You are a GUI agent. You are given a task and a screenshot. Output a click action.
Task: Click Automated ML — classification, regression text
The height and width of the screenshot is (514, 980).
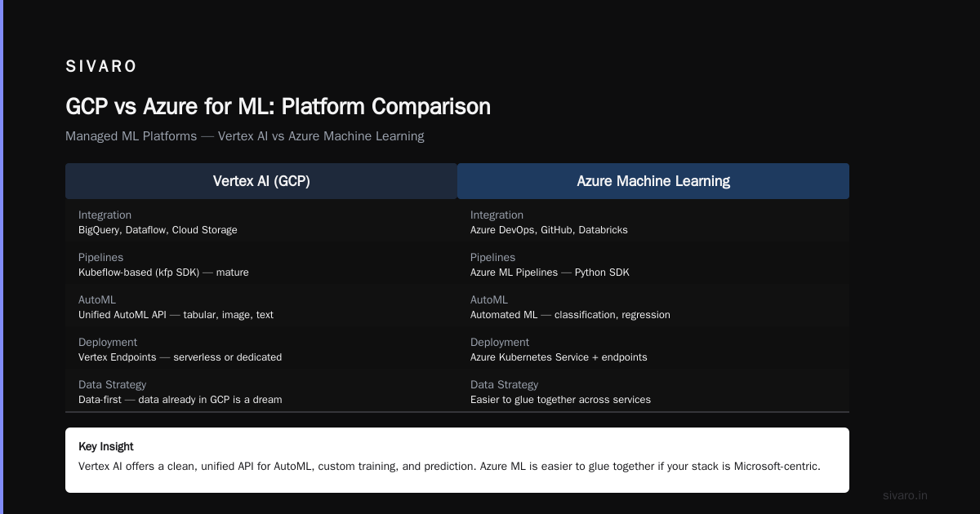pyautogui.click(x=570, y=315)
